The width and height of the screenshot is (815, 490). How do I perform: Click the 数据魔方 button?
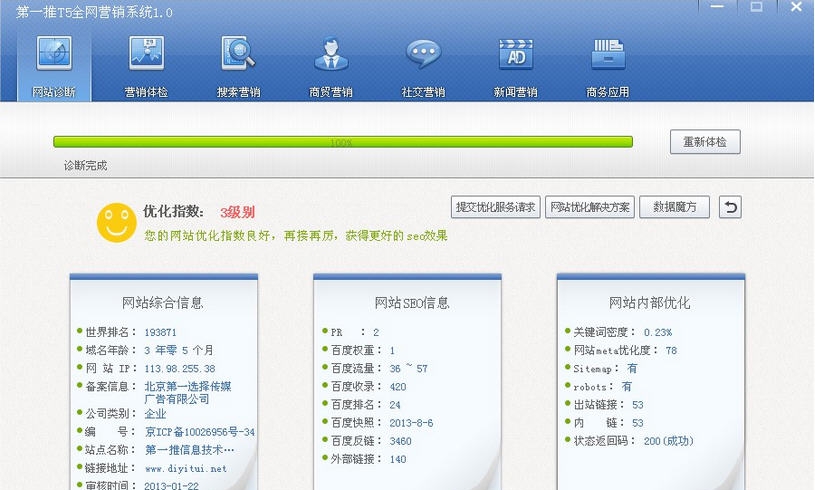click(674, 207)
